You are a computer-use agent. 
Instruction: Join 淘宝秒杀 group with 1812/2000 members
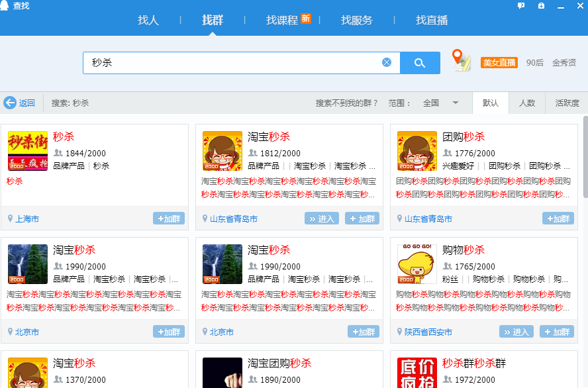tap(362, 218)
